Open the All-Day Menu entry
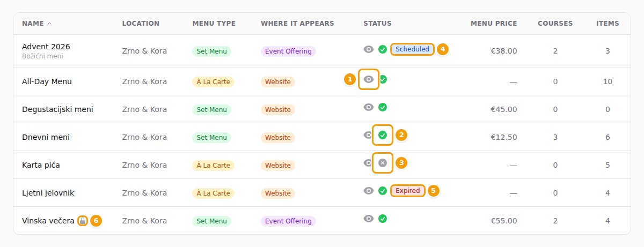Screen dimensions: 644x247 pyautogui.click(x=47, y=81)
